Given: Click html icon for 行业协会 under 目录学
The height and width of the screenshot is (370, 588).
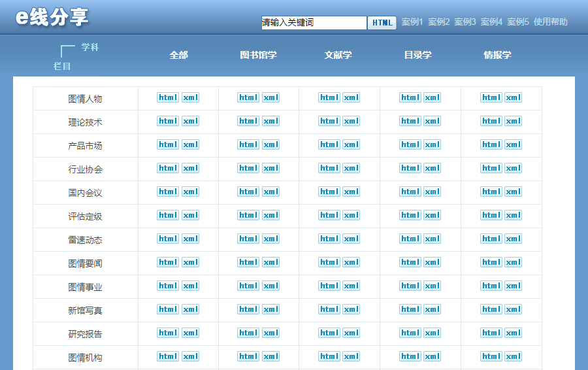Looking at the screenshot, I should (410, 168).
